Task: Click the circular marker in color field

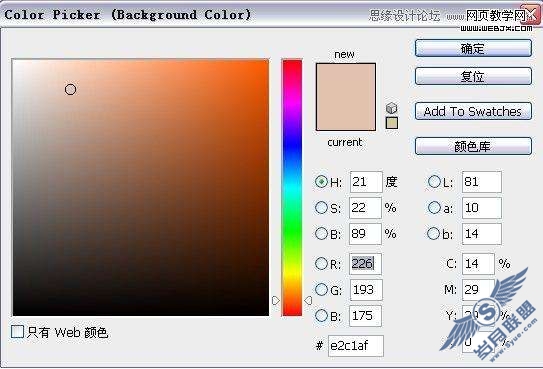Action: pyautogui.click(x=70, y=90)
